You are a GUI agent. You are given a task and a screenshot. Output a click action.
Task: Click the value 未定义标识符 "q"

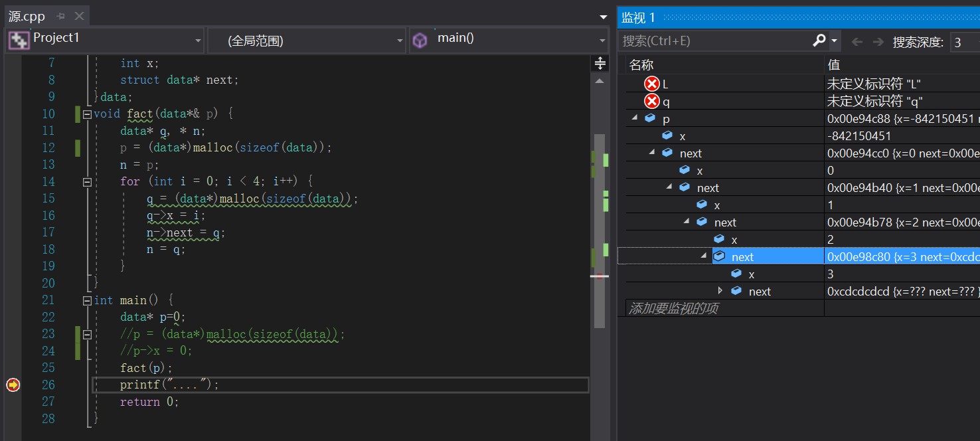pyautogui.click(x=874, y=101)
